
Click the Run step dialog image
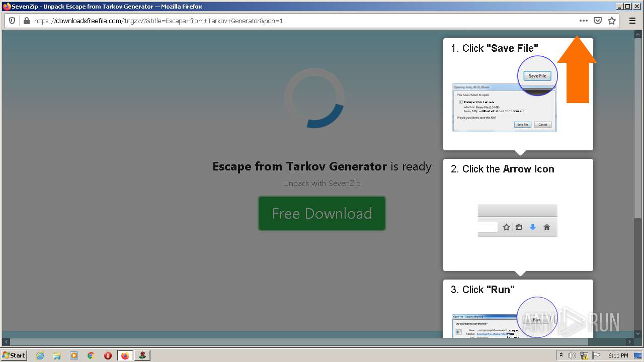pos(505,318)
